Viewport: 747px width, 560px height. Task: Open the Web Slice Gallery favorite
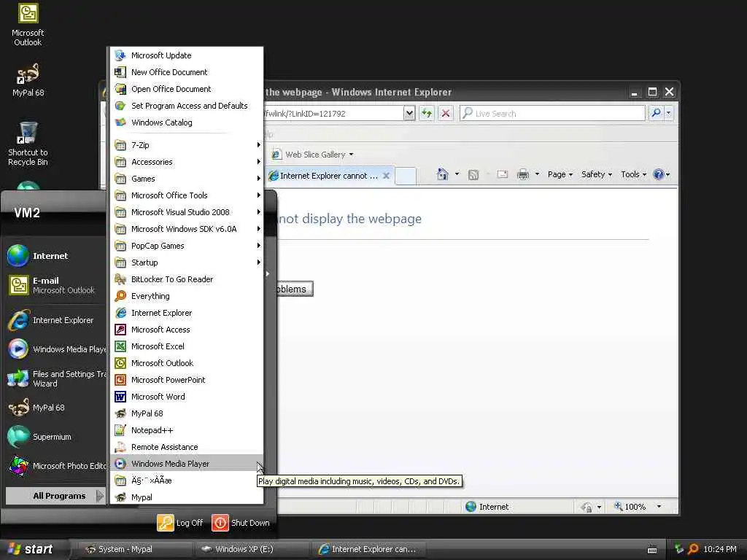click(x=312, y=155)
